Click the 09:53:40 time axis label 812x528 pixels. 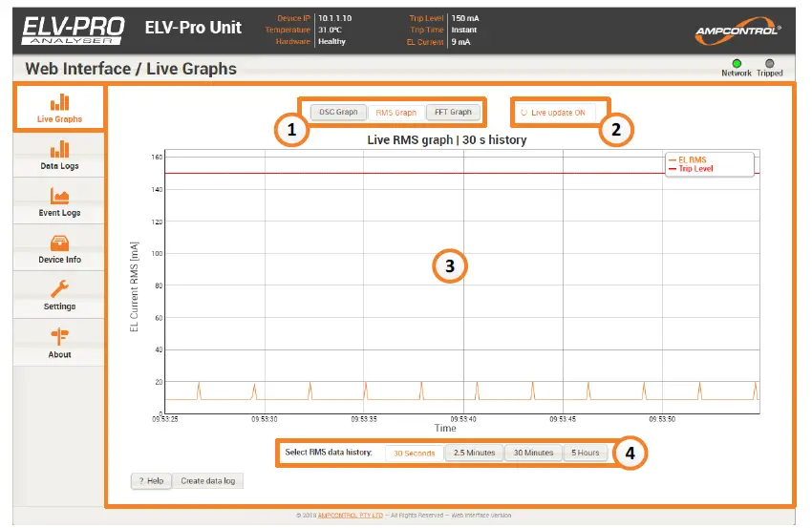click(463, 419)
